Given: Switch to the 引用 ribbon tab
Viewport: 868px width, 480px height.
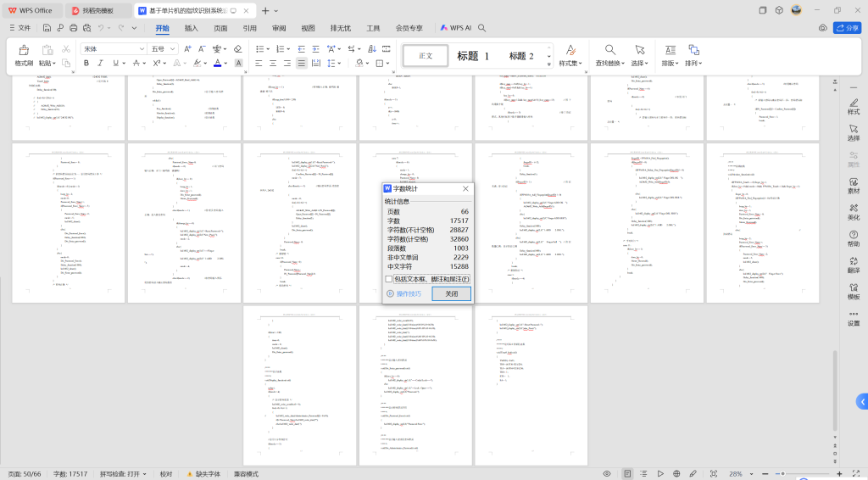Looking at the screenshot, I should pyautogui.click(x=250, y=28).
